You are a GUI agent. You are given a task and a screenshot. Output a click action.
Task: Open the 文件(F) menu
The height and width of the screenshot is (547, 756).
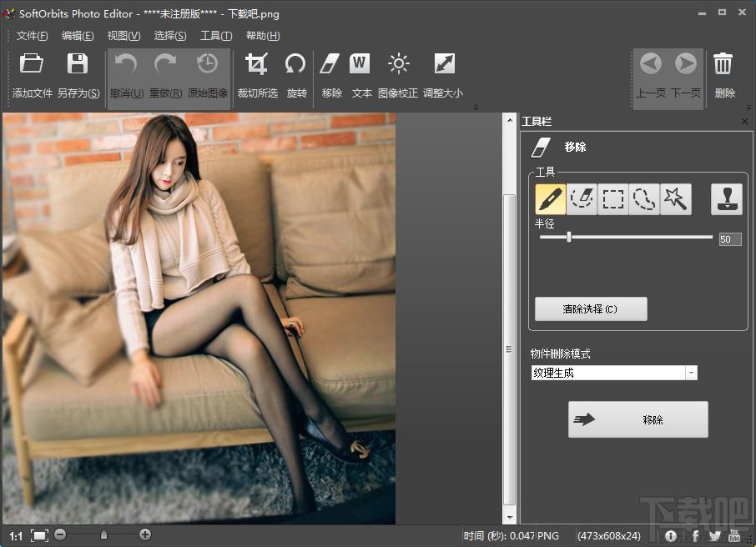pos(32,36)
